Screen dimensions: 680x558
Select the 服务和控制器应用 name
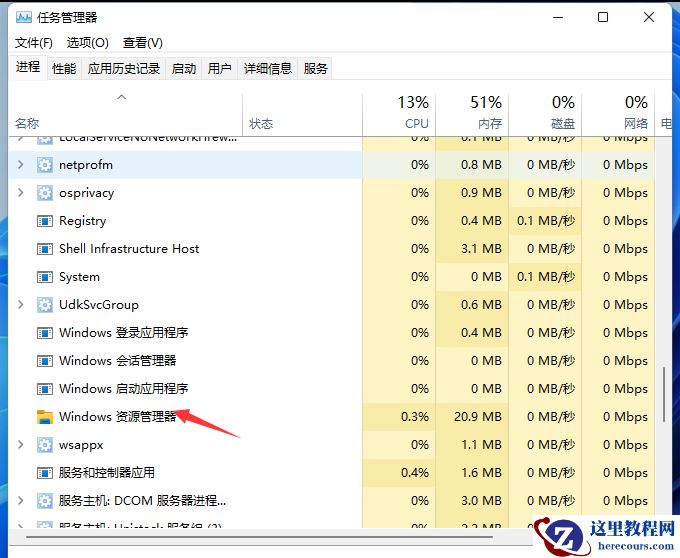(x=107, y=473)
